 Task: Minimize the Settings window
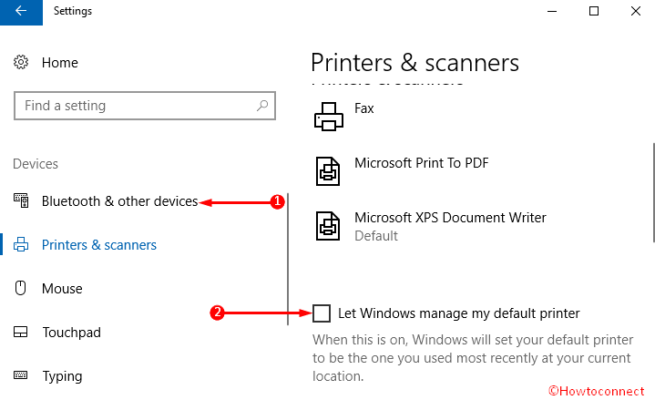552,11
